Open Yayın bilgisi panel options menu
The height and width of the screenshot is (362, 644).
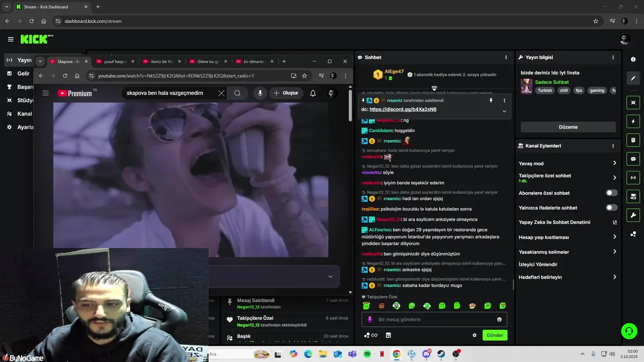click(613, 57)
